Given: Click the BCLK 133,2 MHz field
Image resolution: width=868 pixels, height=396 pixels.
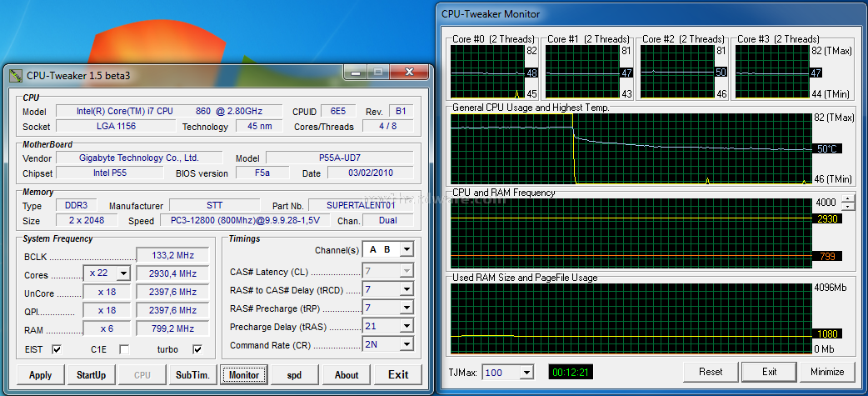Looking at the screenshot, I should pos(172,255).
